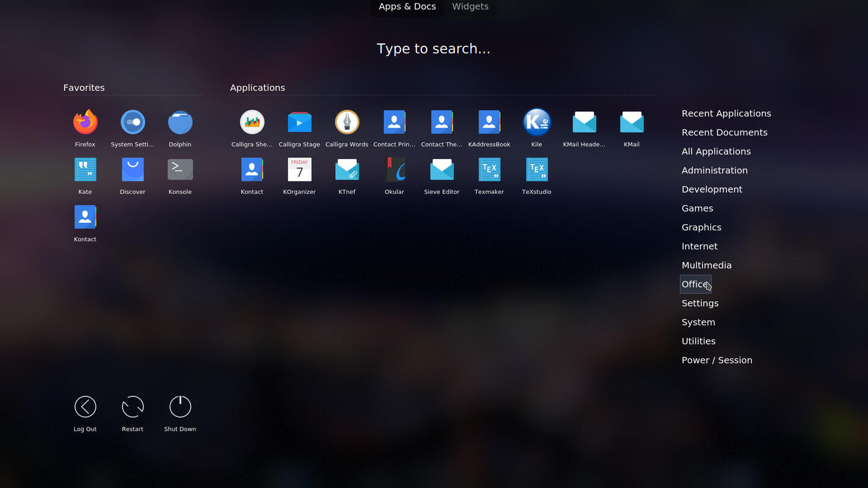Select the All Applications category
This screenshot has height=488, width=868.
[x=716, y=151]
